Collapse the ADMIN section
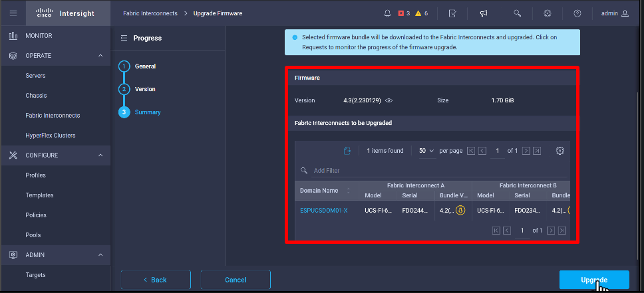644x293 pixels. pyautogui.click(x=100, y=255)
